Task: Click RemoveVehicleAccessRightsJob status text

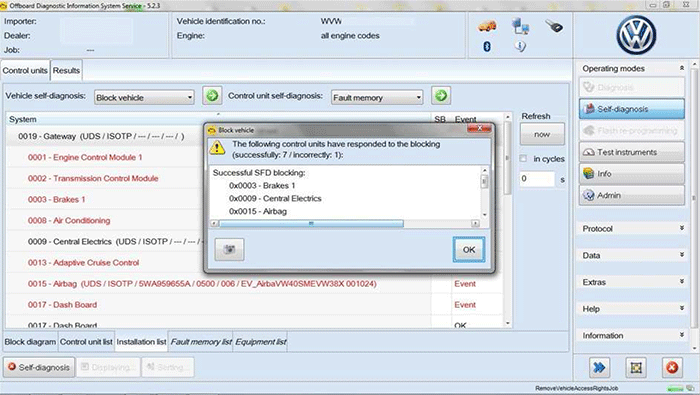Action: [577, 388]
